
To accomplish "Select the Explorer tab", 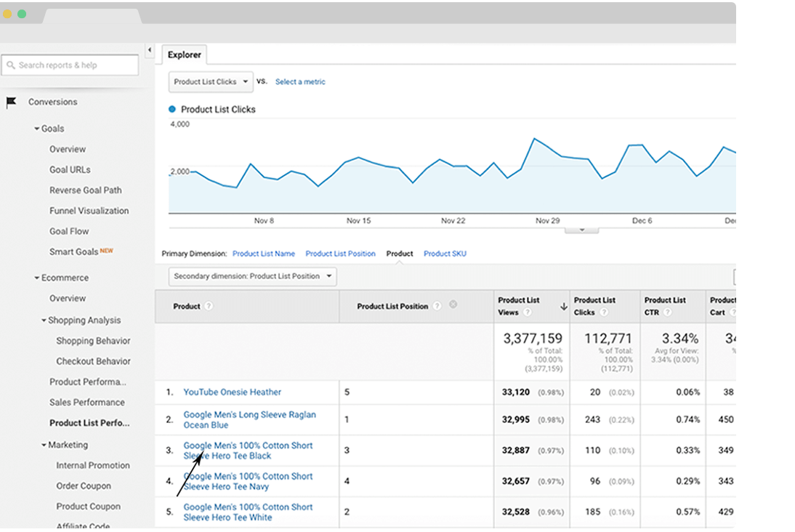I will pyautogui.click(x=185, y=55).
